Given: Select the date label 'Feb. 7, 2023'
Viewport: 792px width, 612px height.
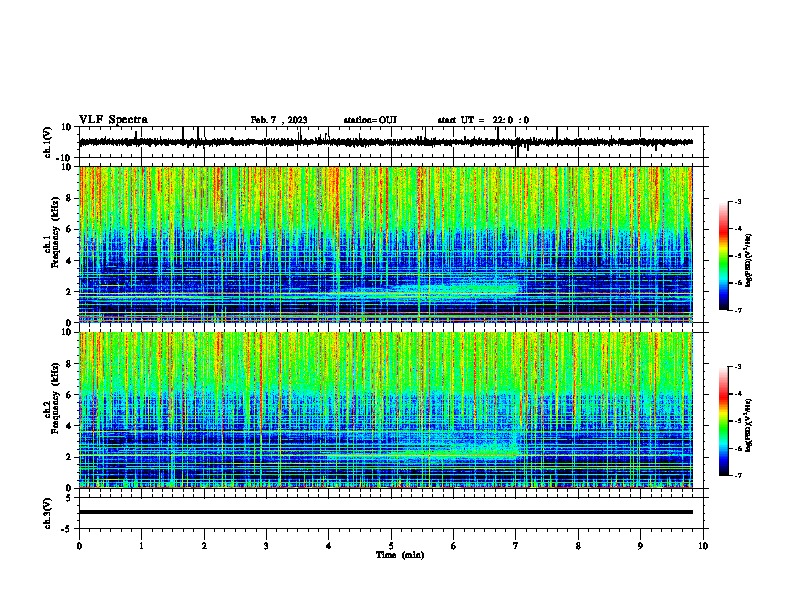Looking at the screenshot, I should (x=279, y=120).
